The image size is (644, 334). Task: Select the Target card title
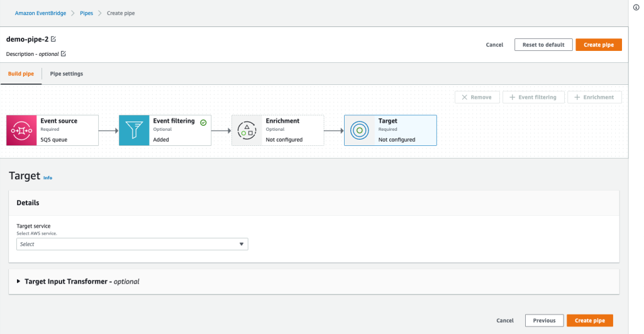point(387,121)
